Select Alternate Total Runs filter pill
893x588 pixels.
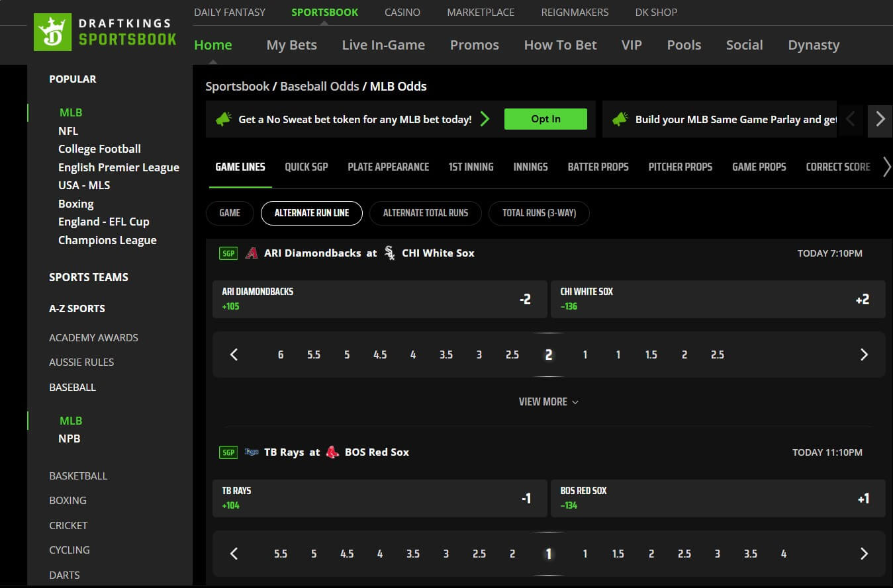(426, 213)
